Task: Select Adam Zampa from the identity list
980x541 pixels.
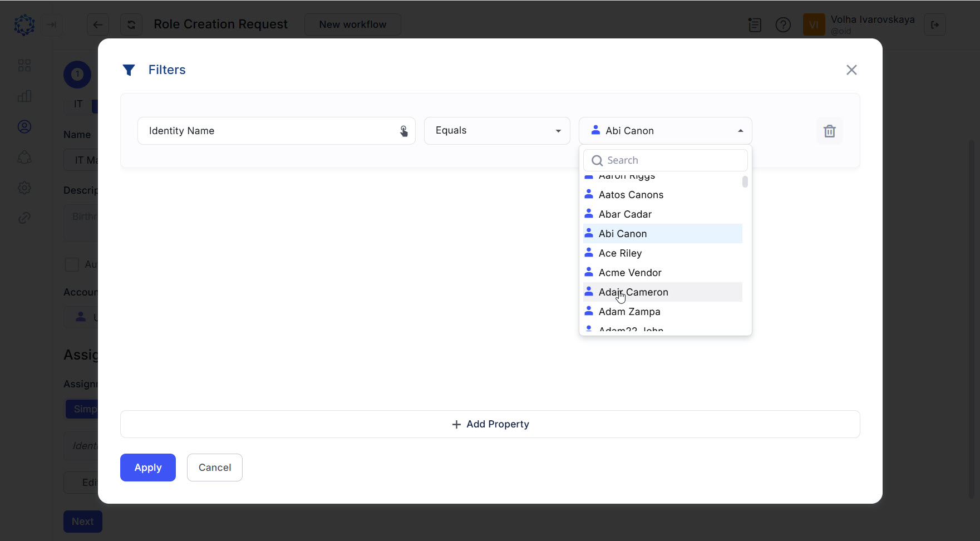Action: pyautogui.click(x=629, y=311)
